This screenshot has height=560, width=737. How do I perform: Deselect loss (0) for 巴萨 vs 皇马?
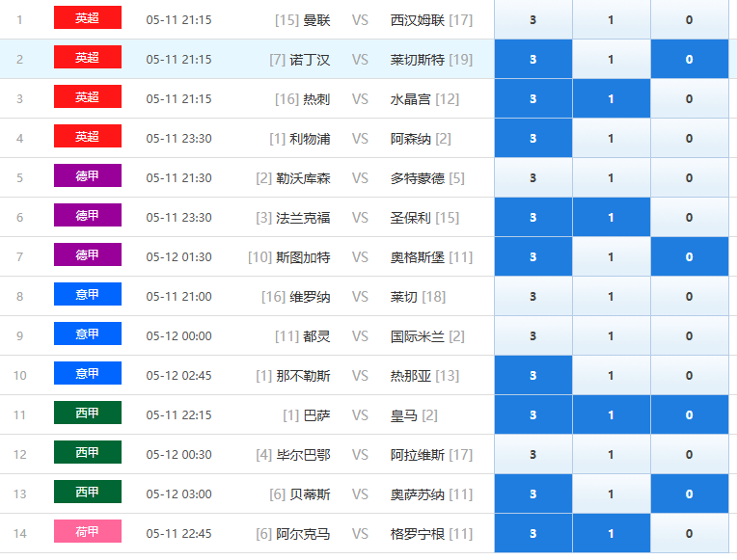click(690, 414)
